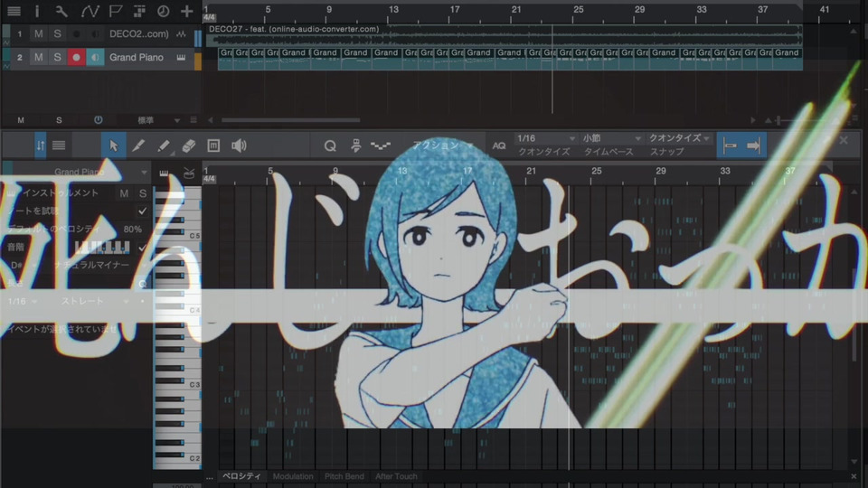Viewport: 868px width, 488px height.
Task: Open the tempo track clock icon
Action: click(163, 11)
